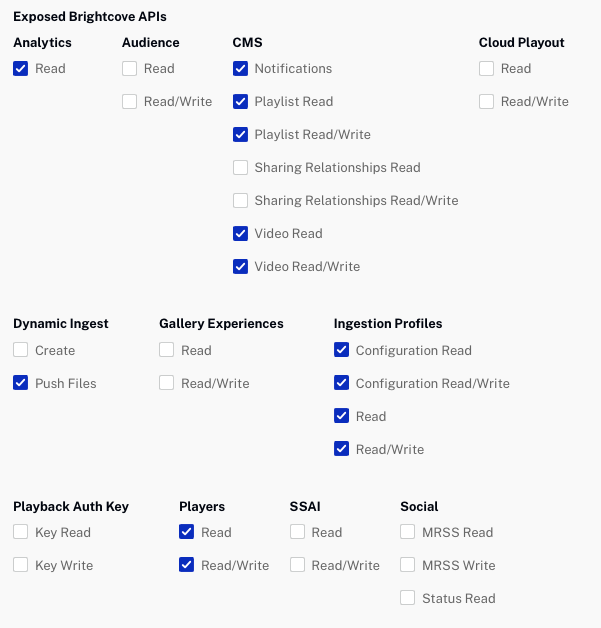Toggle CMS Playlist Read/Write checkbox
Screen dimensions: 601x628
(x=240, y=135)
